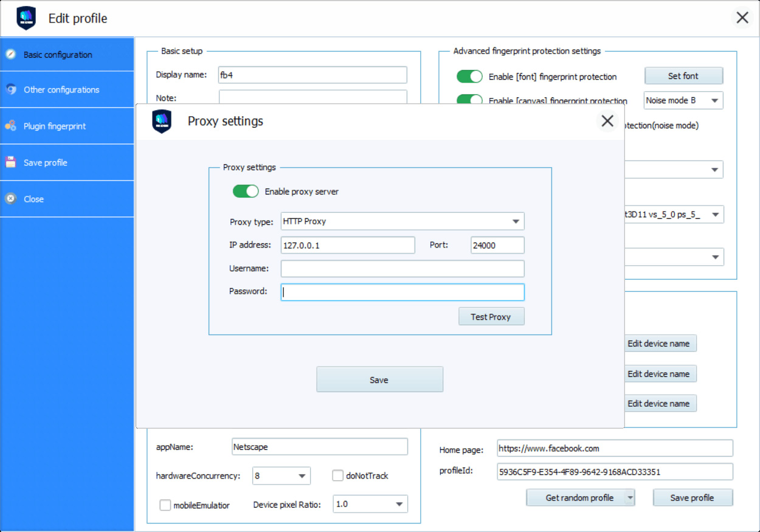Expand the Get random profile arrow

[x=630, y=497]
